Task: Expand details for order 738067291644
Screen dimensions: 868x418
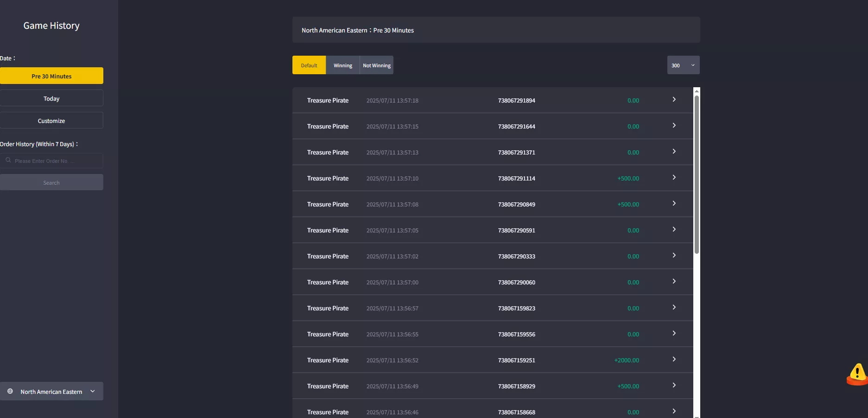Action: point(674,126)
